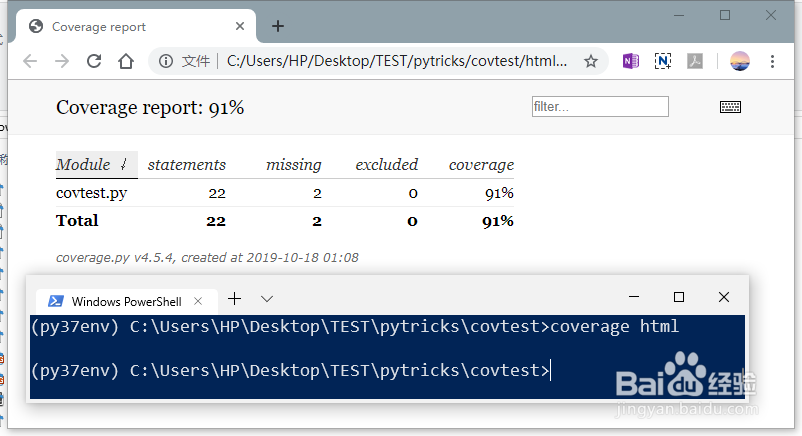
Task: Open the covtest.py module report
Action: click(x=91, y=193)
